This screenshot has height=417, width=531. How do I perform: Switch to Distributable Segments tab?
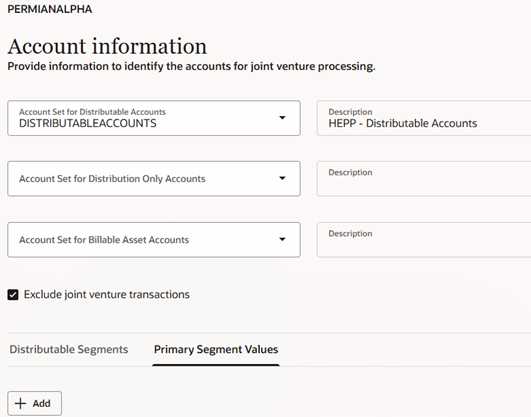[69, 349]
